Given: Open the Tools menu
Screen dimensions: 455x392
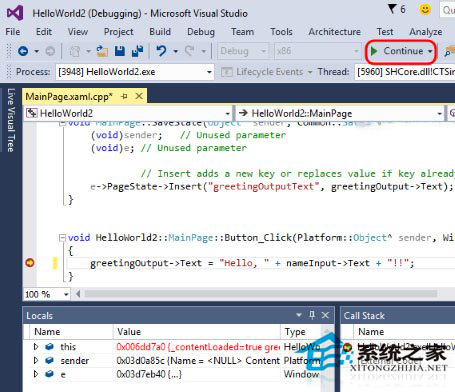Looking at the screenshot, I should [x=281, y=32].
